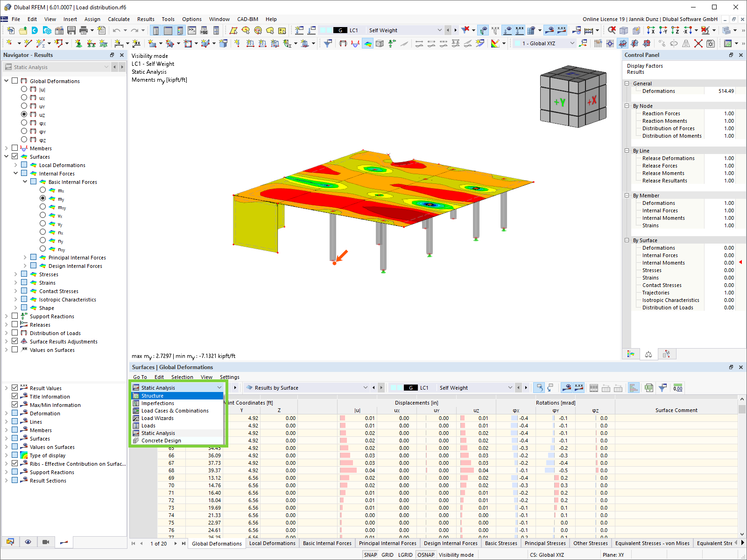Click the Print icon in the toolbar
The width and height of the screenshot is (747, 560).
click(x=84, y=30)
